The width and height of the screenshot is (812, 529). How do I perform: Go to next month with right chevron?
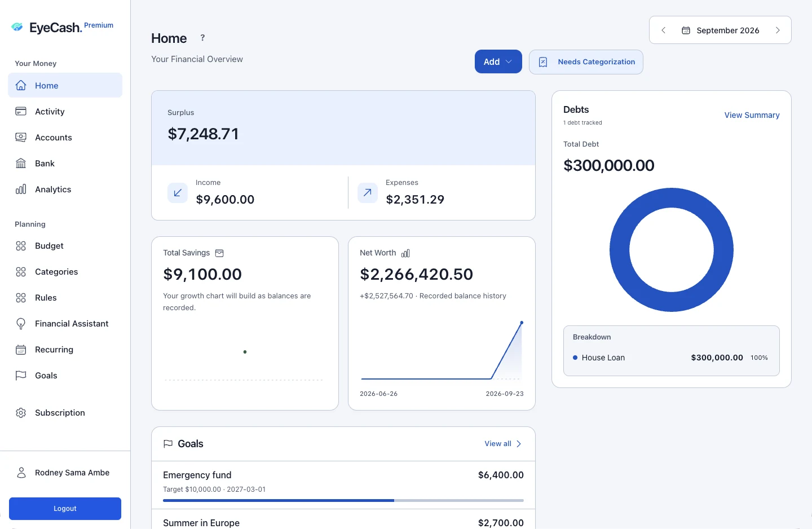pos(778,30)
